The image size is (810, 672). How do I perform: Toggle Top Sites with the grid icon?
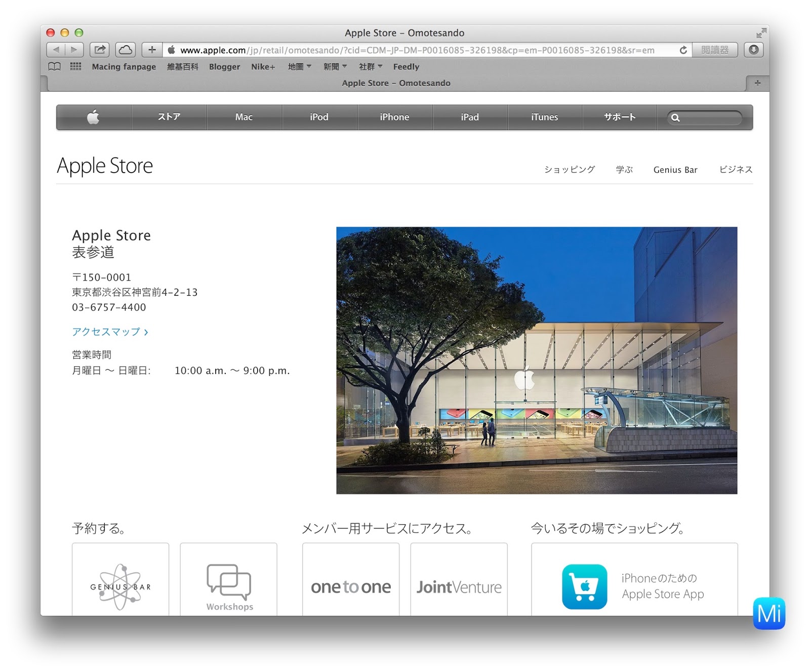point(75,66)
